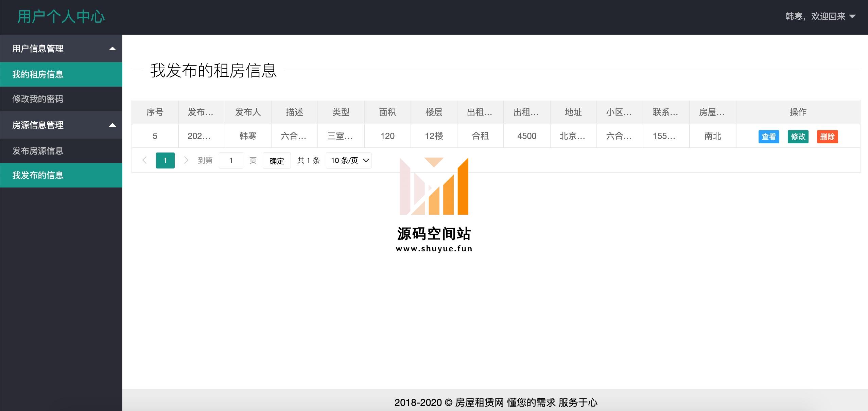Click the 房屋… column header
The height and width of the screenshot is (411, 868).
(x=713, y=112)
